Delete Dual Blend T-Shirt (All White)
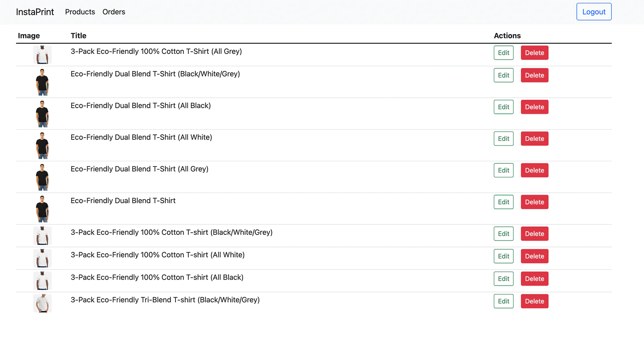 coord(535,139)
